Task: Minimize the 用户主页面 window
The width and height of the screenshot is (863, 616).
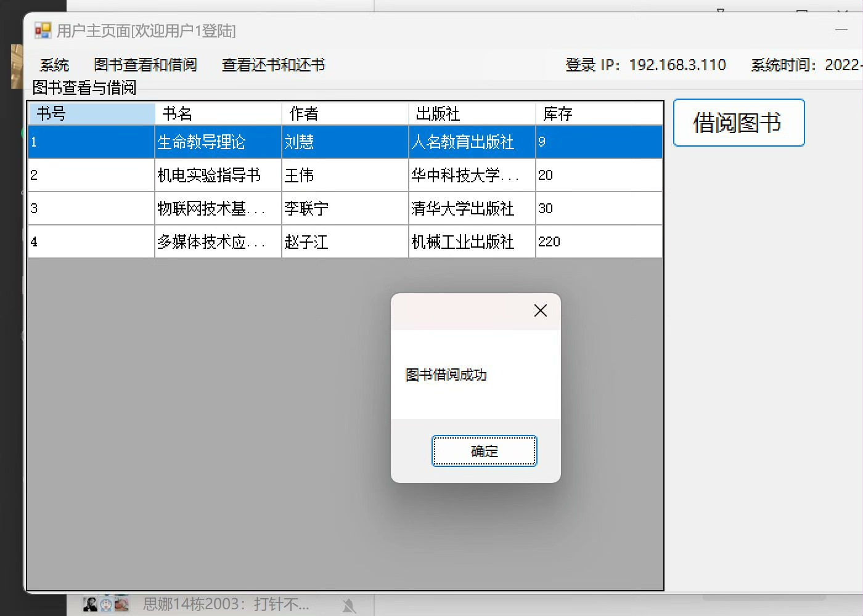Action: point(841,30)
